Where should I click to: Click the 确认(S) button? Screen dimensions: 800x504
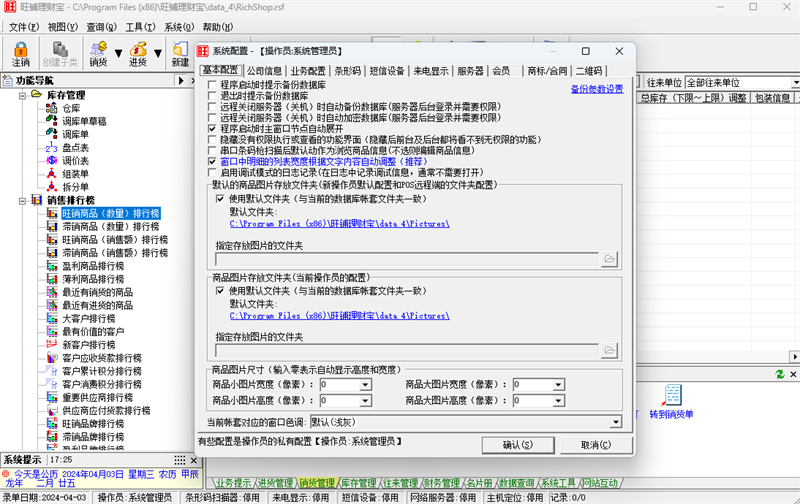(518, 445)
